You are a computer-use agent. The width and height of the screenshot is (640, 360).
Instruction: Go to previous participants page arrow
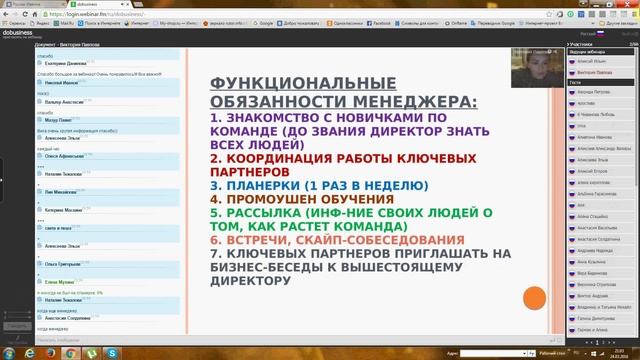point(591,342)
